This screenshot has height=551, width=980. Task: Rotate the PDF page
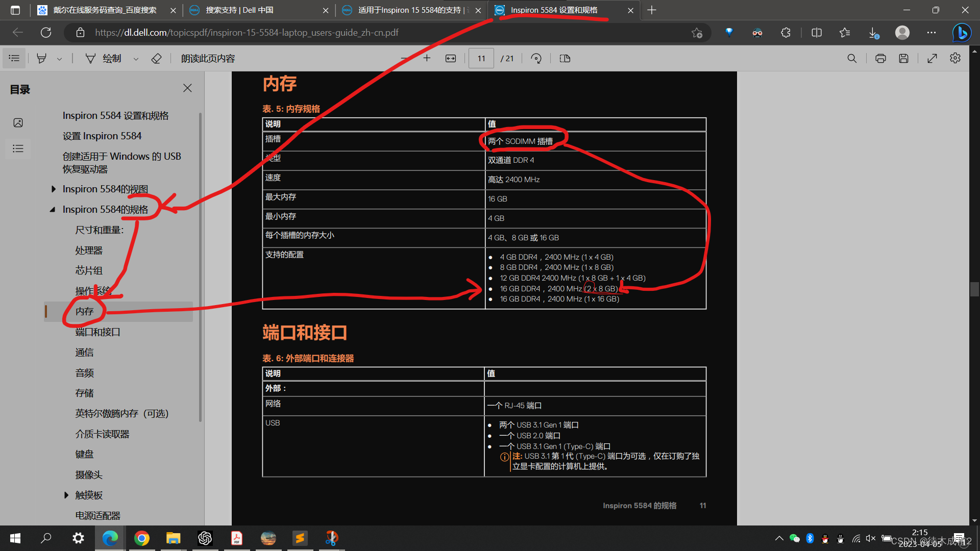536,58
